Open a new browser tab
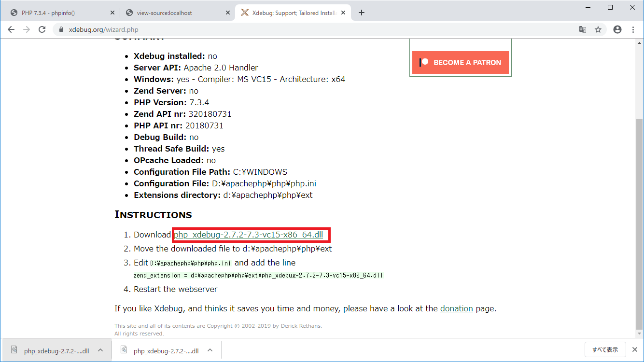644x362 pixels. click(362, 13)
